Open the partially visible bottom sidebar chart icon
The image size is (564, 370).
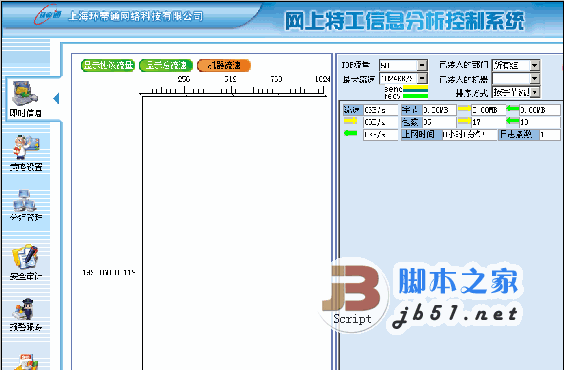point(25,362)
